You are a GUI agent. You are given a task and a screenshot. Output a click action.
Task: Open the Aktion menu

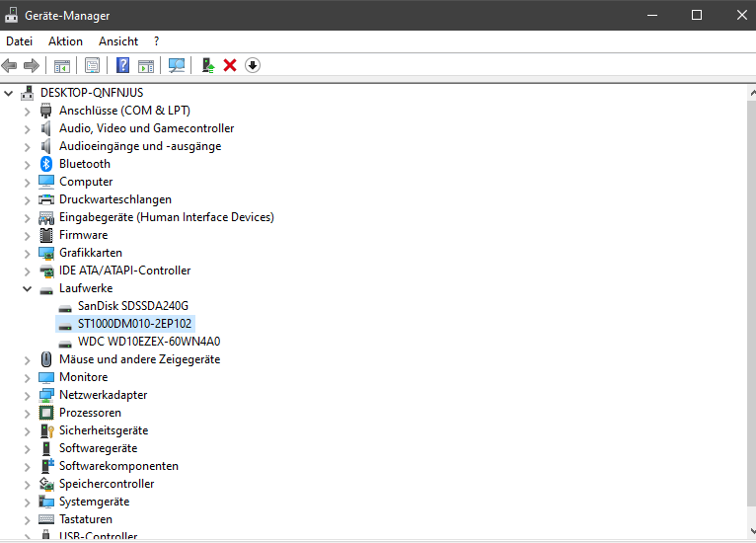coord(65,41)
